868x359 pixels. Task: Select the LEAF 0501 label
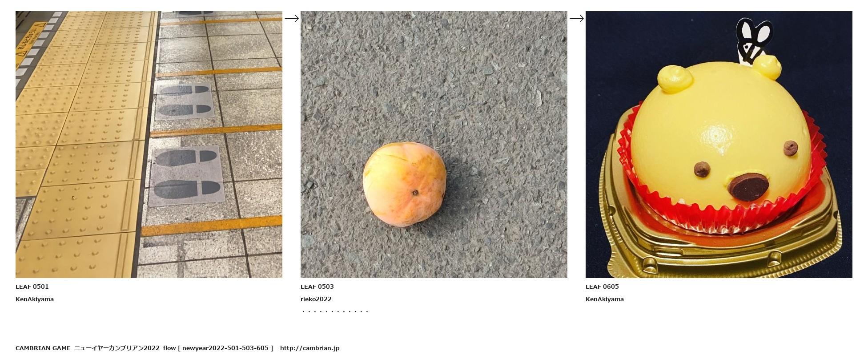point(32,286)
